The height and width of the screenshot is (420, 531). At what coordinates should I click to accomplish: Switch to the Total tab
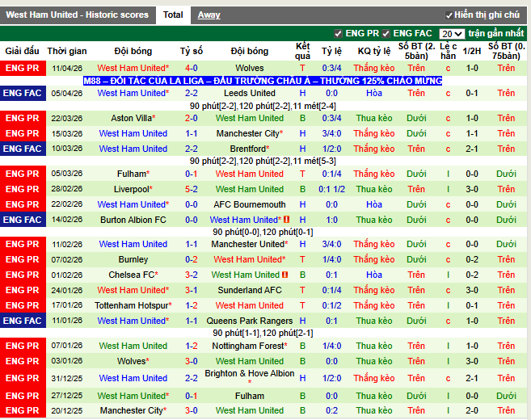pyautogui.click(x=173, y=15)
